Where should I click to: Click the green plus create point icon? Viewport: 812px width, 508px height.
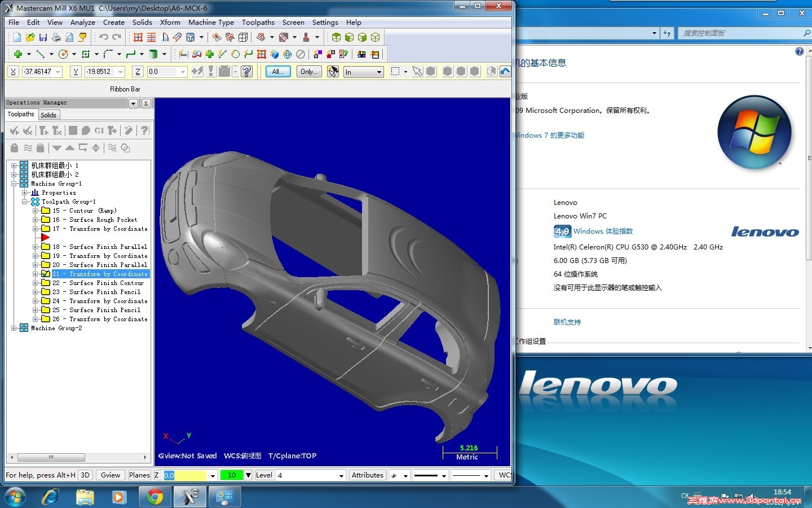tap(18, 54)
